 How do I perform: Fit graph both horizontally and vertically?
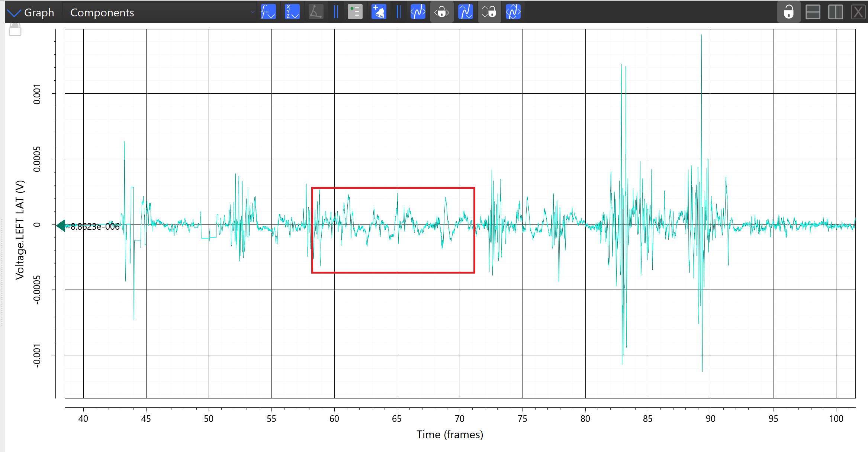pyautogui.click(x=513, y=12)
